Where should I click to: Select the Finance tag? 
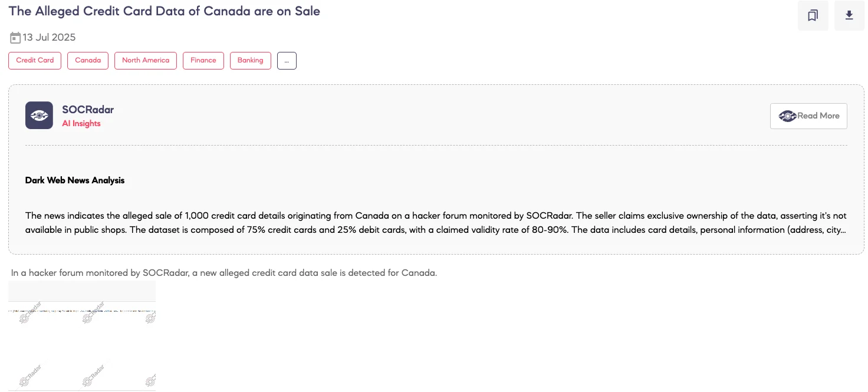coord(203,60)
